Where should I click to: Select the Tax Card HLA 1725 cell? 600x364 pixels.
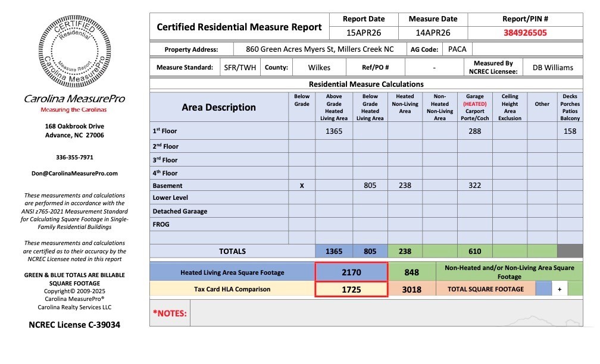351,289
